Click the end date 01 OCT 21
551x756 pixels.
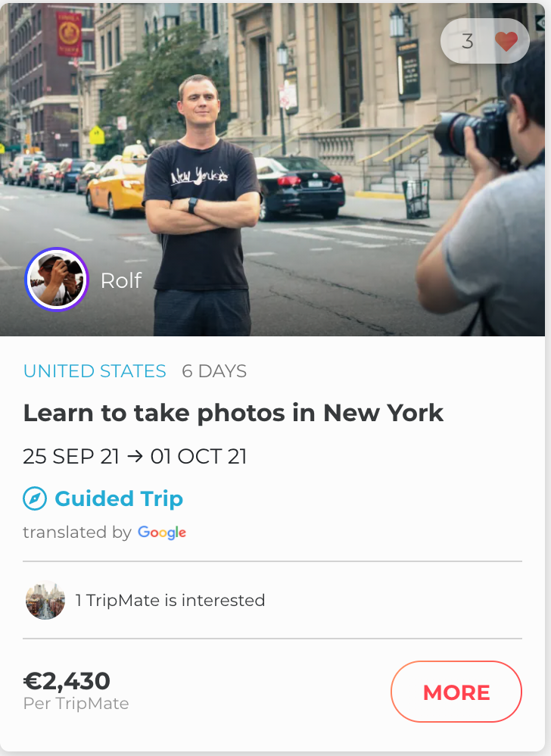point(198,457)
